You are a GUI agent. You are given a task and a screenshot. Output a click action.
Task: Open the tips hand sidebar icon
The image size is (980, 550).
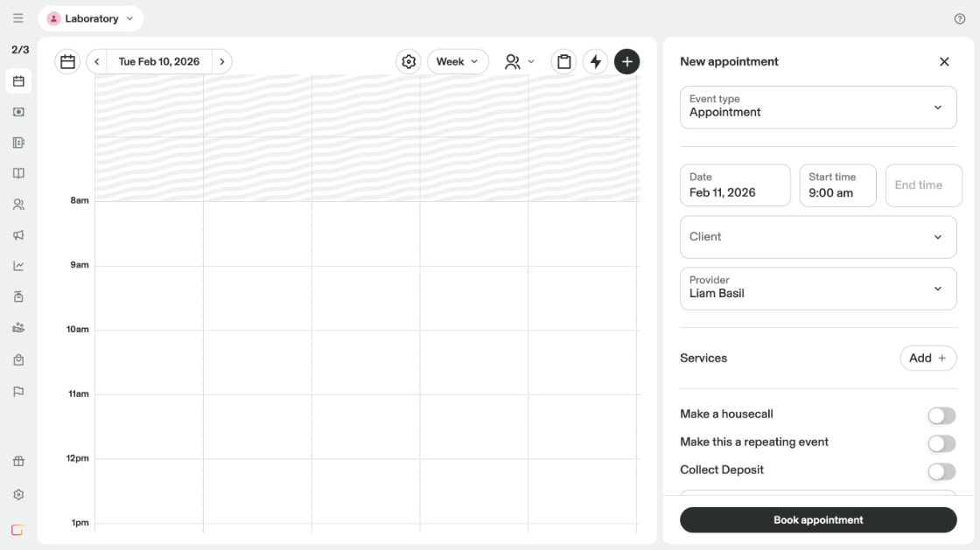18,328
